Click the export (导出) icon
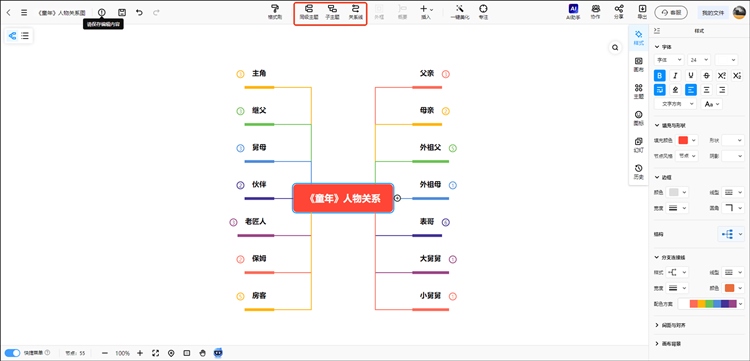Screen dimensions: 750x361 pos(642,12)
